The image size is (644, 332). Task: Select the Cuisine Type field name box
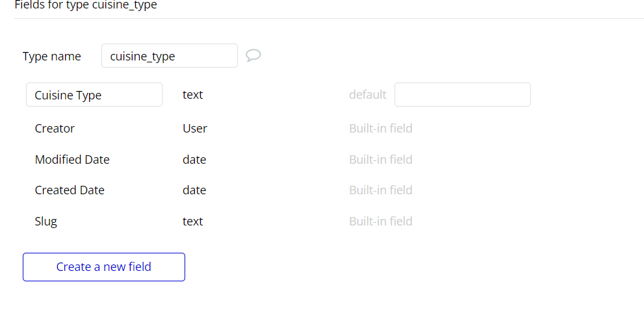click(x=94, y=95)
